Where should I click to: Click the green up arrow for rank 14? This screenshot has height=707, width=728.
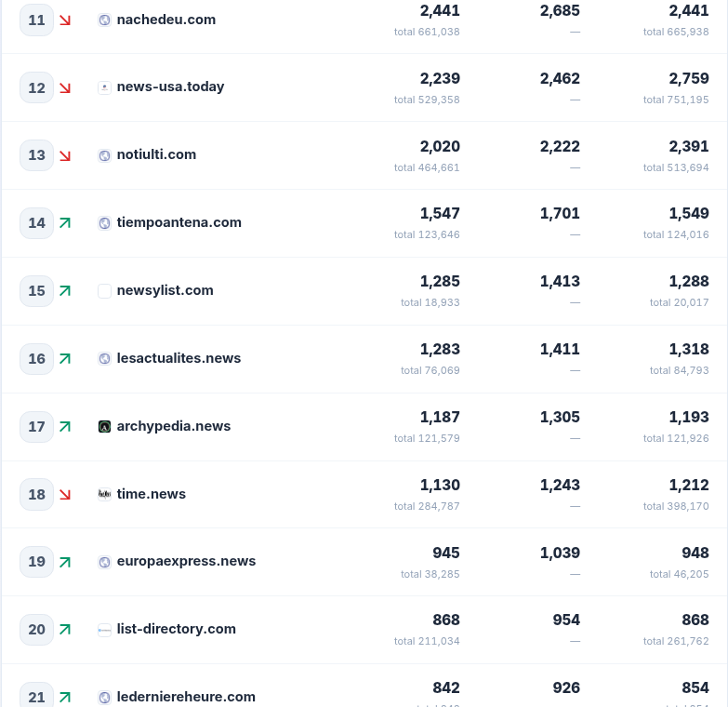click(x=65, y=223)
